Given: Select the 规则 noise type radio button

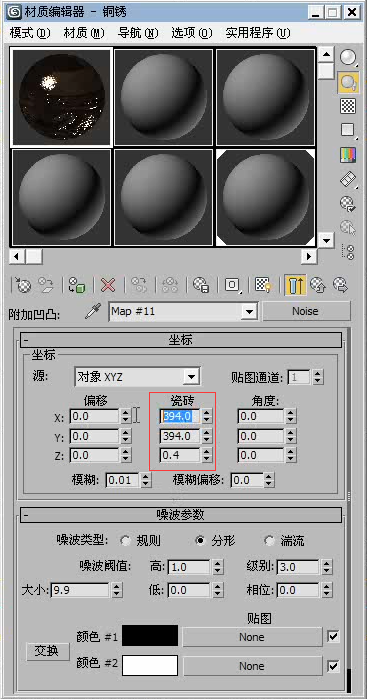Looking at the screenshot, I should (125, 541).
